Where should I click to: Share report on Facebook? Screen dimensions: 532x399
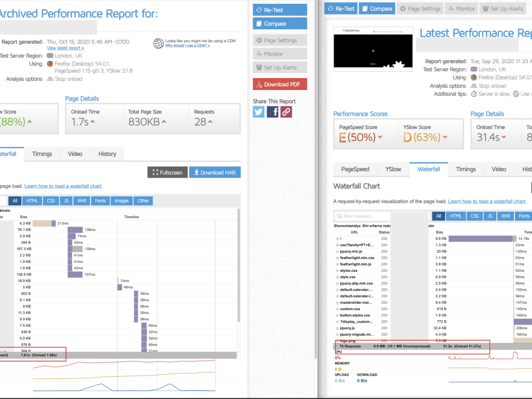click(x=272, y=112)
